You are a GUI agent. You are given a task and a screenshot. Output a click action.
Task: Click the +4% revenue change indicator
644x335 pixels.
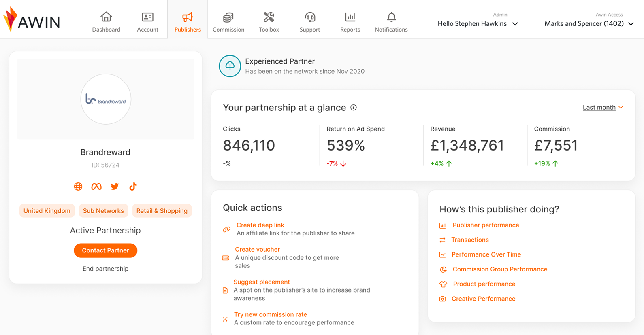441,163
